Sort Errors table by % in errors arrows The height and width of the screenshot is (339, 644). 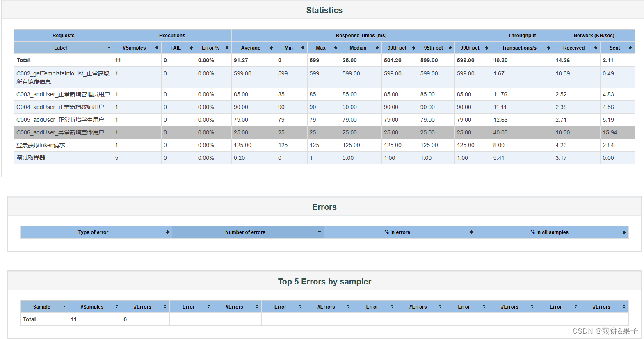pos(471,232)
